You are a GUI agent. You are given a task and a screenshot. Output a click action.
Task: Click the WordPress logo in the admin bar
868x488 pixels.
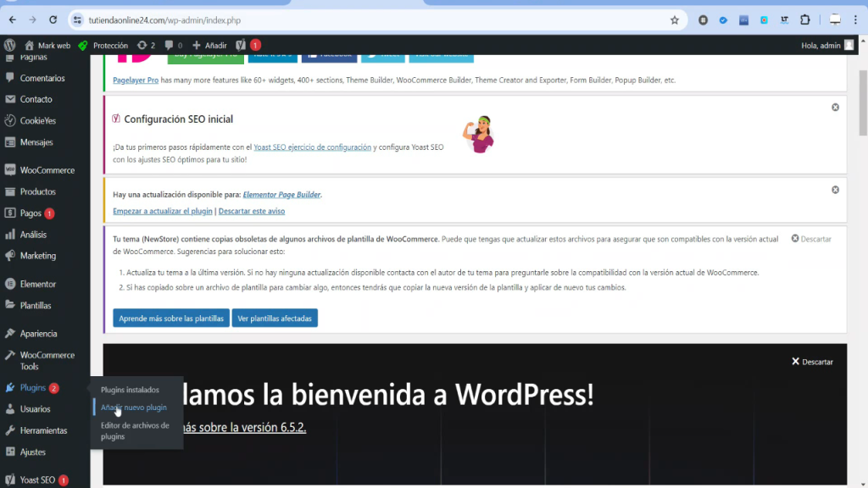click(9, 45)
